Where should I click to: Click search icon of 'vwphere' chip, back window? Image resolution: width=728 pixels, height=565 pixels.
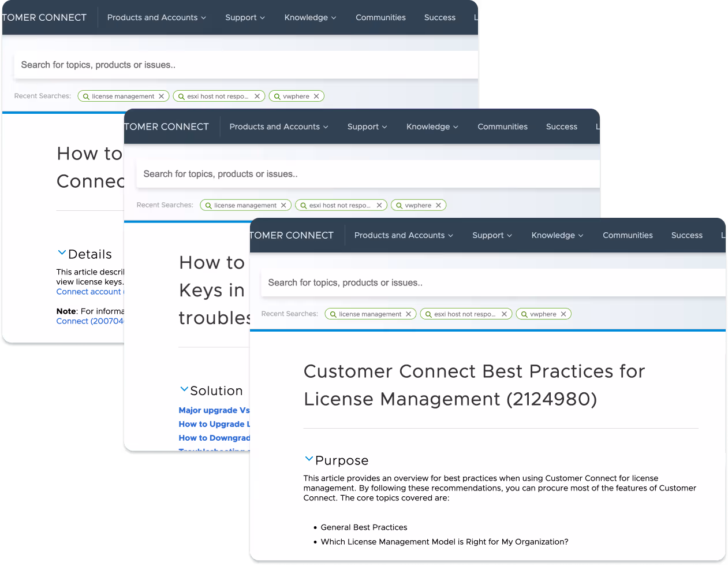pyautogui.click(x=277, y=96)
